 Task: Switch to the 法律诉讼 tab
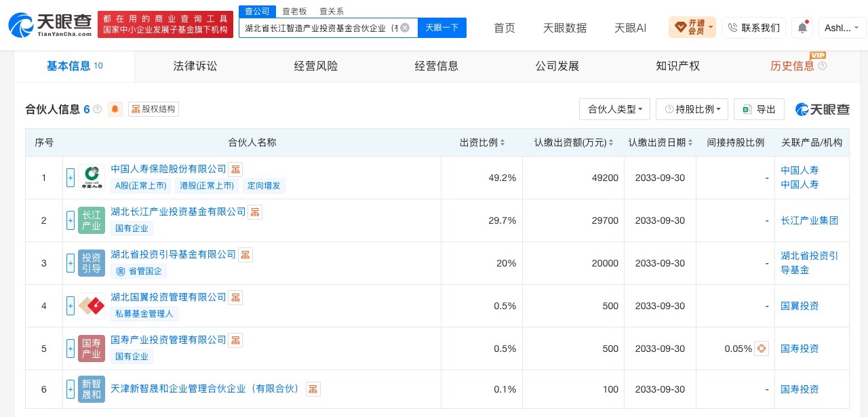pos(195,66)
